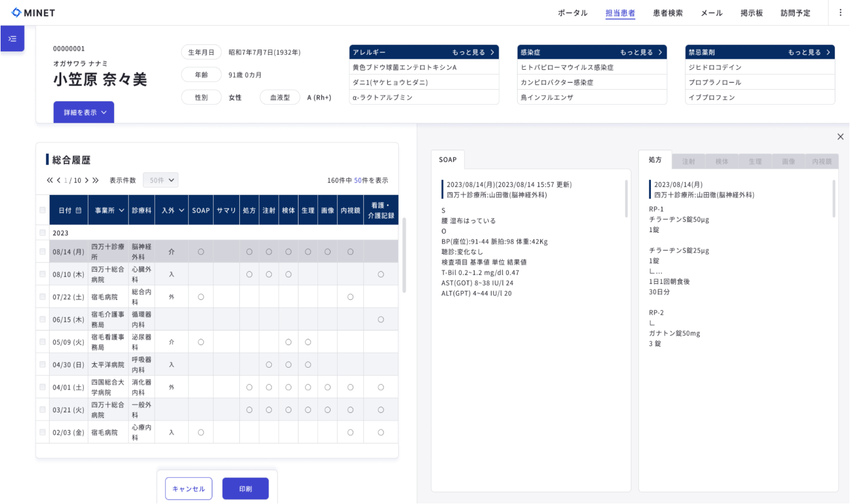Toggle the select-all checkbox in table header
Screen dimensions: 850x504
coord(42,210)
